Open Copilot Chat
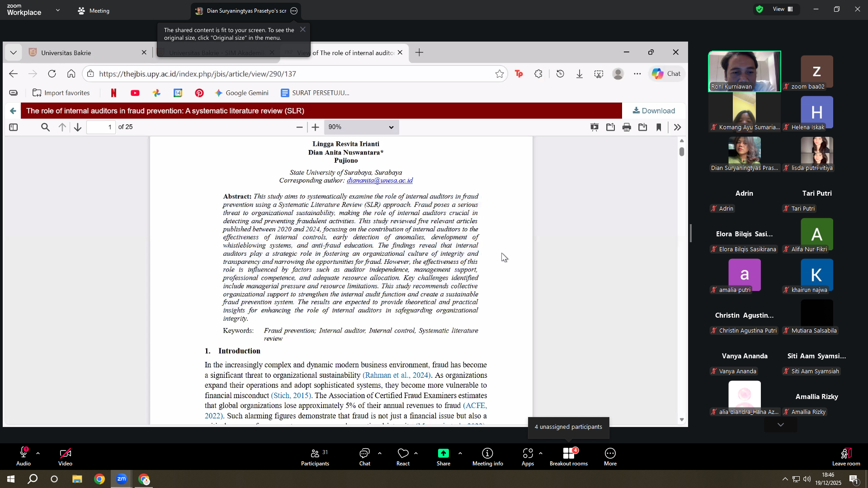This screenshot has height=488, width=868. coord(666,74)
